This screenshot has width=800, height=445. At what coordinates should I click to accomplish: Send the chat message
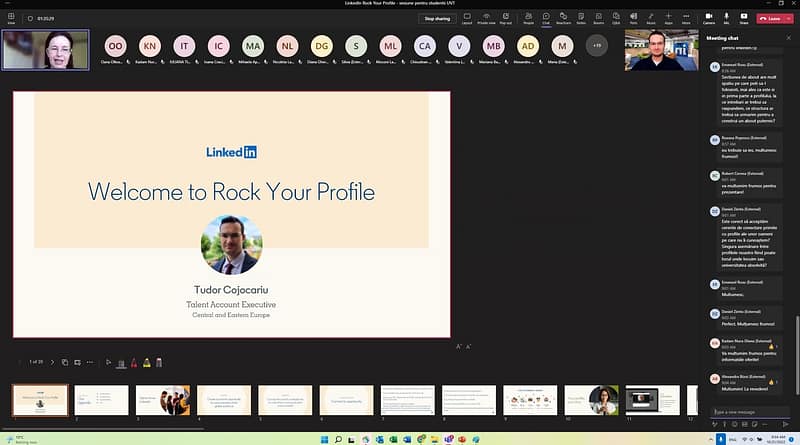click(785, 424)
